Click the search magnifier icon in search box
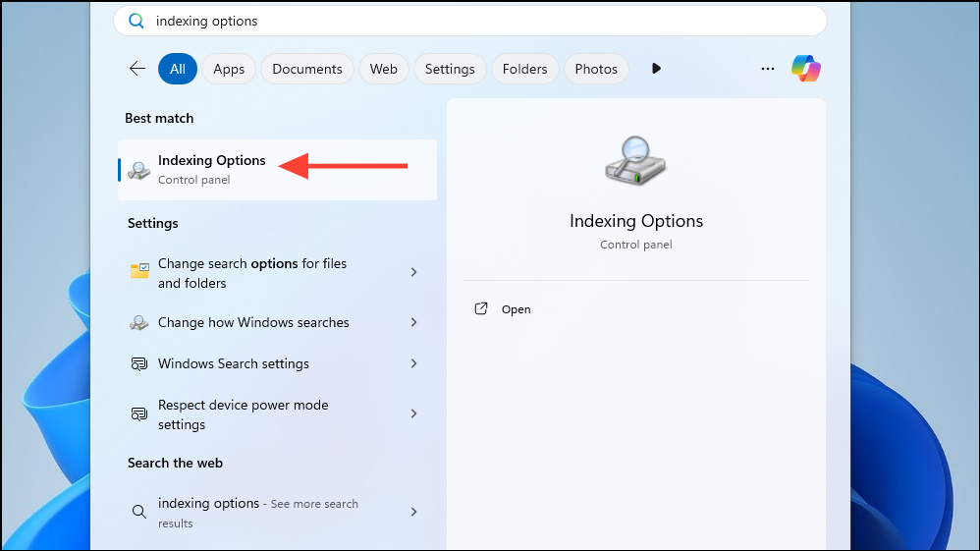980x551 pixels. (x=136, y=22)
